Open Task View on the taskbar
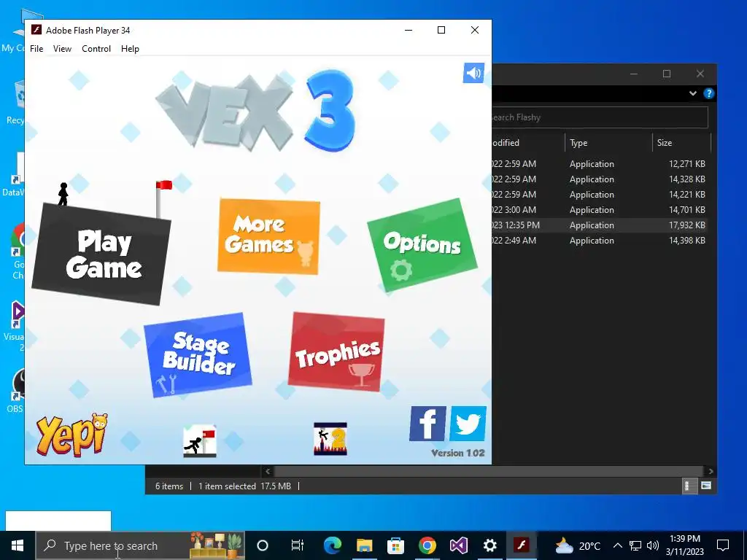The image size is (747, 560). tap(298, 545)
